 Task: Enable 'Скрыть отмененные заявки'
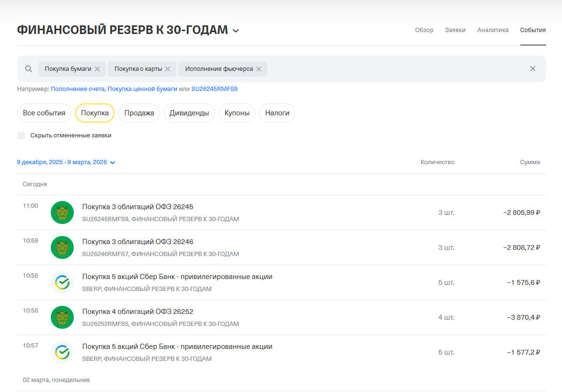click(x=21, y=135)
